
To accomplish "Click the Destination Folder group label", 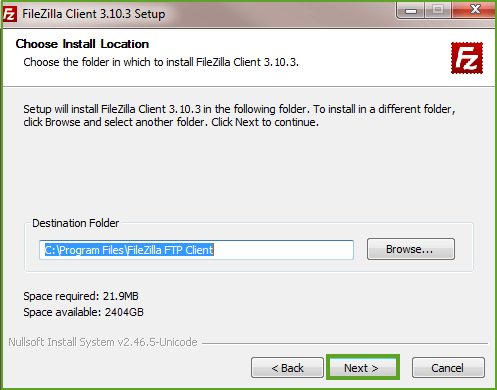I will 75,223.
